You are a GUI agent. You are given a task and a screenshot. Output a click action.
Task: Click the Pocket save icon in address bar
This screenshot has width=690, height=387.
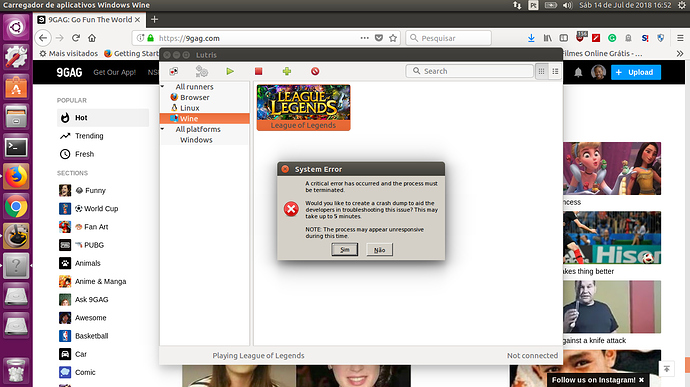(379, 38)
